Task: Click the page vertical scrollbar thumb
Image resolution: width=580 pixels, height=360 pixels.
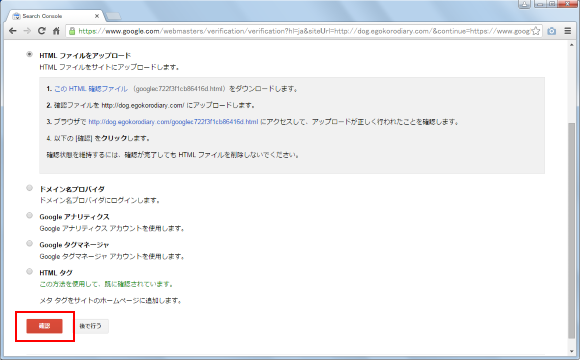Action: [x=571, y=230]
